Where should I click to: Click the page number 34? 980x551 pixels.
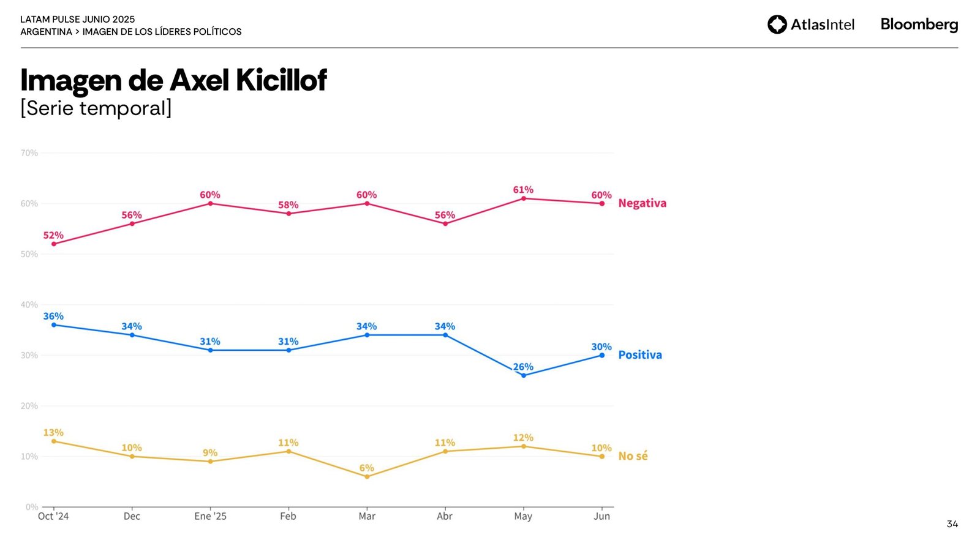pyautogui.click(x=952, y=524)
